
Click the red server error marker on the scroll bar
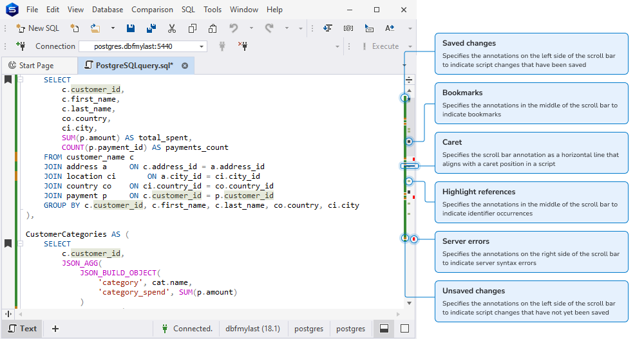[414, 239]
